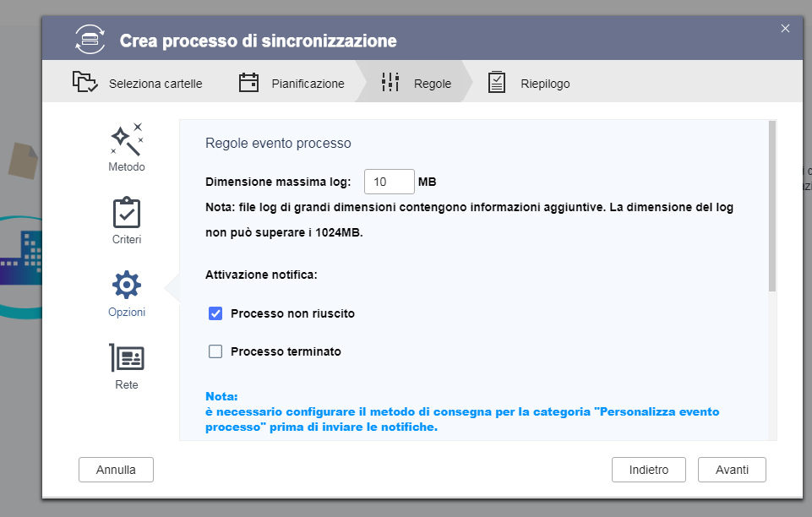Disable the Processo non riuscito checkbox
The height and width of the screenshot is (517, 812).
coord(215,313)
